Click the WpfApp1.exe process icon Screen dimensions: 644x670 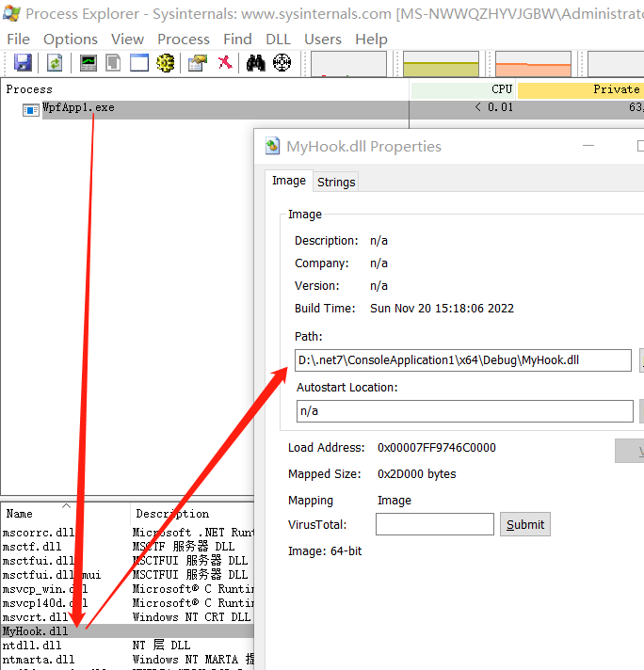[x=31, y=110]
